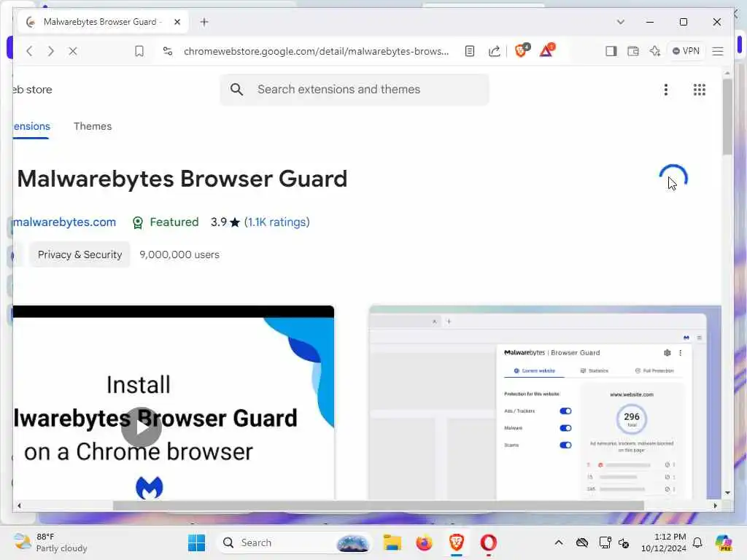The height and width of the screenshot is (560, 747).
Task: Launch Firefox from the taskbar
Action: [424, 542]
